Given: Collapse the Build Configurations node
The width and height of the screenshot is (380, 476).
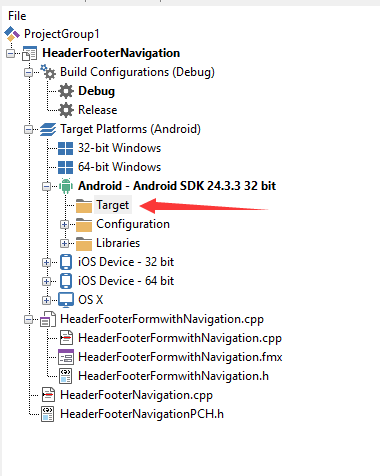Looking at the screenshot, I should point(29,72).
